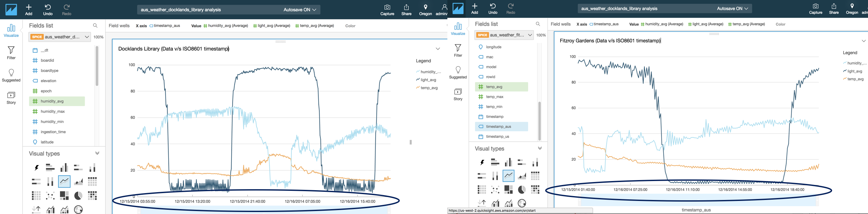Choose AutoGraph lightning icon in Fitzroy window
Viewport: 868px width, 214px height.
(x=482, y=162)
